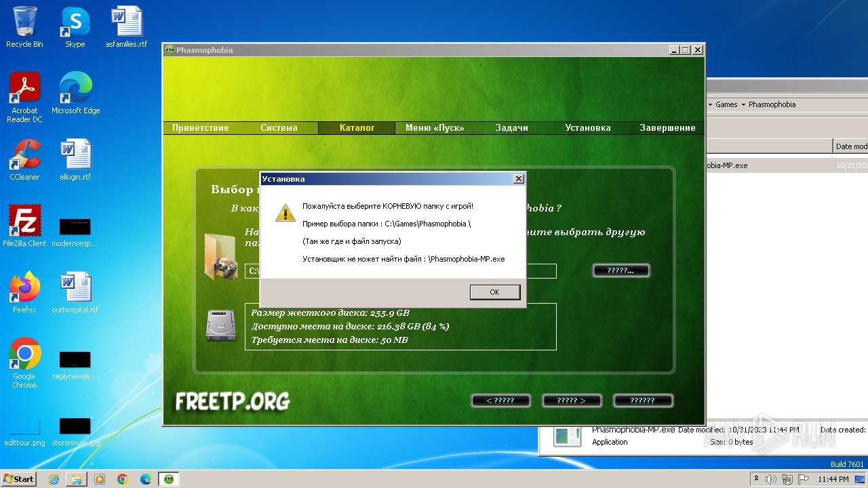Launch FileZilla Client shortcut
Image resolution: width=868 pixels, height=488 pixels.
pos(24,226)
